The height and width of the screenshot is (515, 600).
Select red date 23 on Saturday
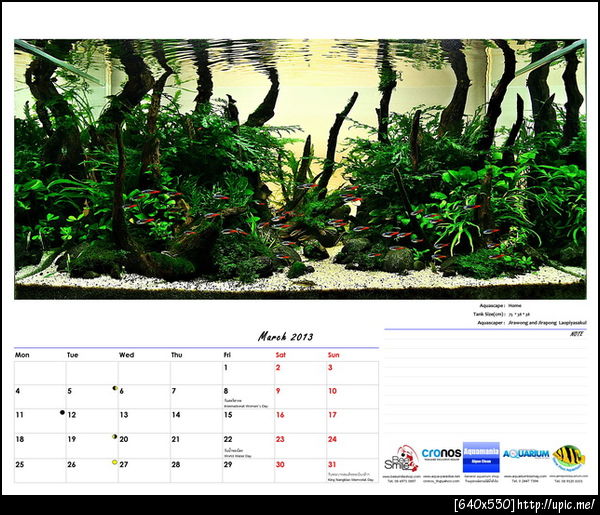tap(280, 439)
